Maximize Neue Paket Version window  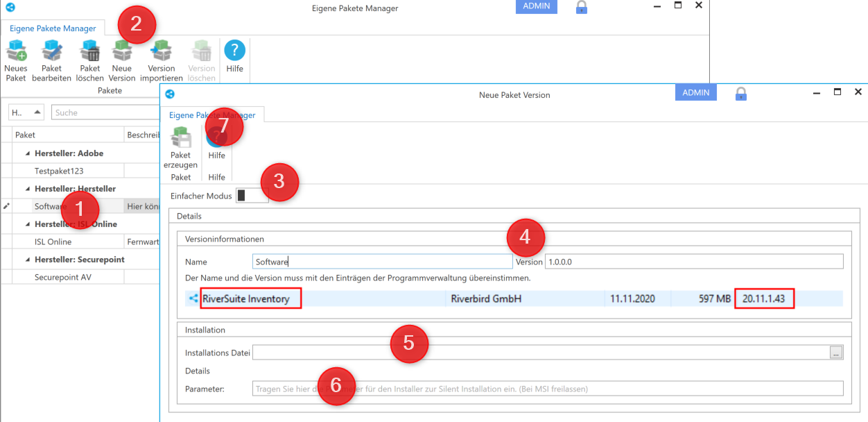[x=837, y=92]
